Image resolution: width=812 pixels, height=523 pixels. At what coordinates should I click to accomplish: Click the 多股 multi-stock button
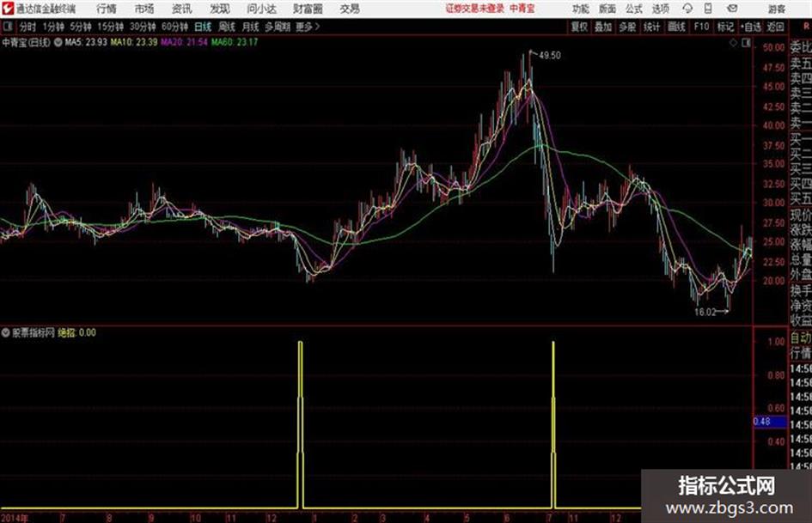tap(627, 27)
